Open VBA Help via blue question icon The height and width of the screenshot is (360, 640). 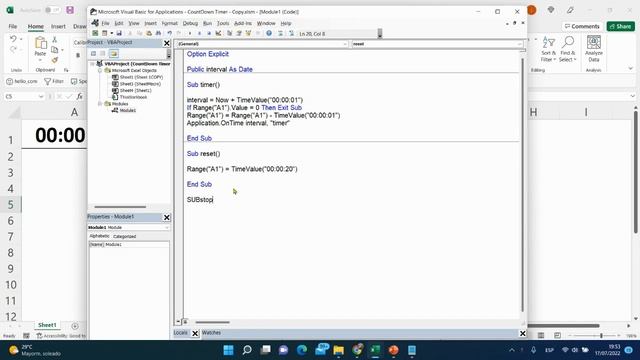pos(269,33)
